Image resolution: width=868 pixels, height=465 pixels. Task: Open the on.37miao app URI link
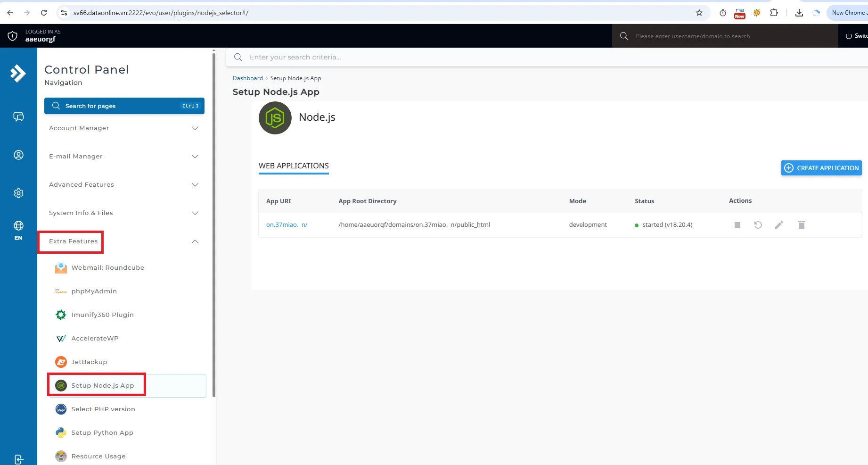pos(287,224)
